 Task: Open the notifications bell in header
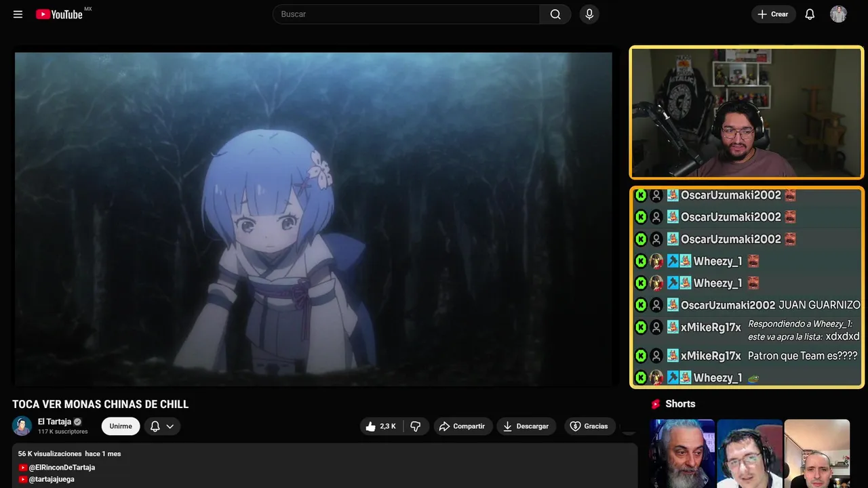(x=810, y=14)
